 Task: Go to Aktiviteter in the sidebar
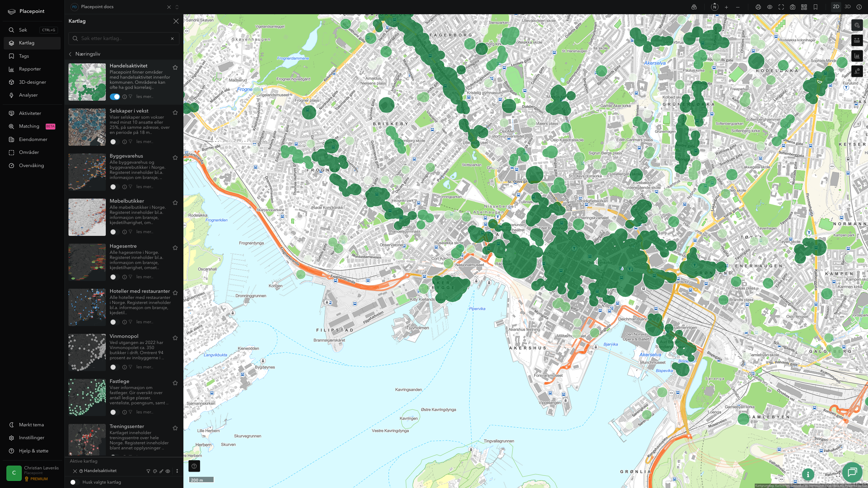pyautogui.click(x=32, y=114)
